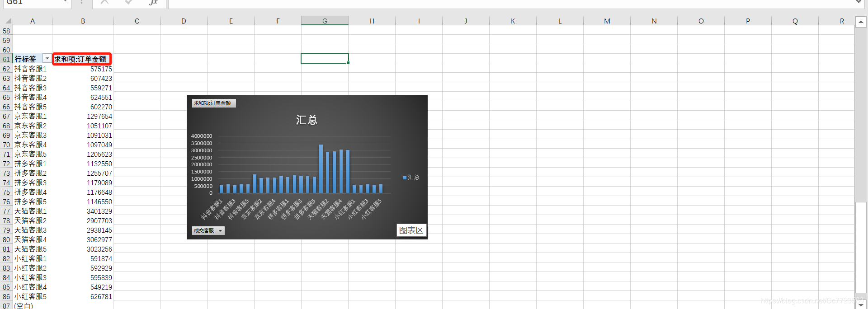Click the vertical scrollbar thumb

[861, 248]
